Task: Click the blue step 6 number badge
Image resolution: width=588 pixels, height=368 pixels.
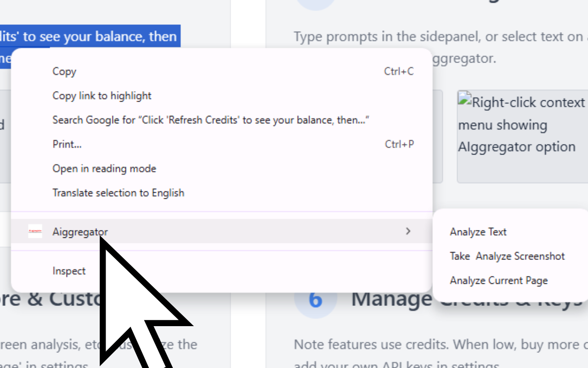Action: (316, 299)
